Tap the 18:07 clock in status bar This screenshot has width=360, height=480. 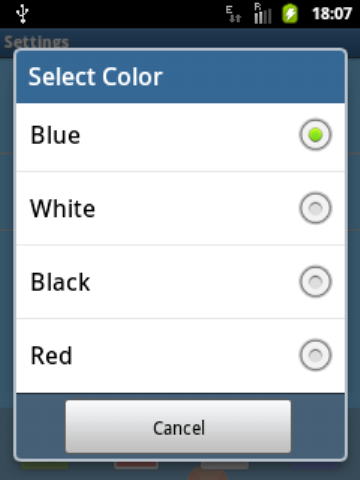click(x=332, y=14)
